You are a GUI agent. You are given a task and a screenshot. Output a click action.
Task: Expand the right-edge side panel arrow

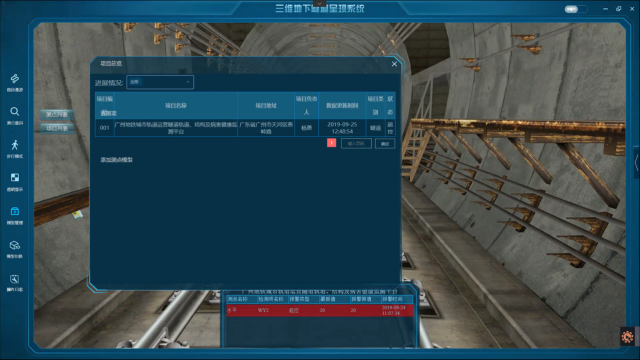(636, 162)
